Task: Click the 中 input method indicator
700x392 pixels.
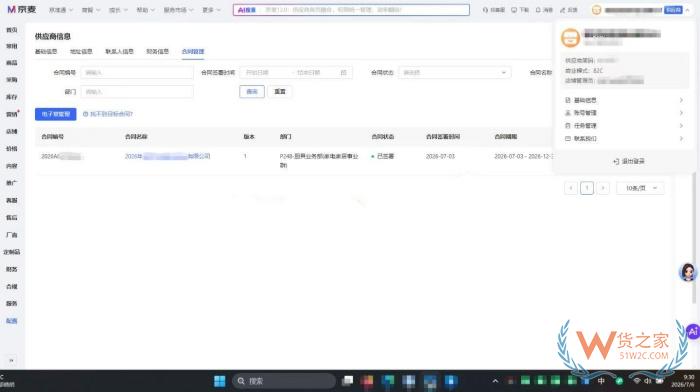Action: click(x=601, y=381)
